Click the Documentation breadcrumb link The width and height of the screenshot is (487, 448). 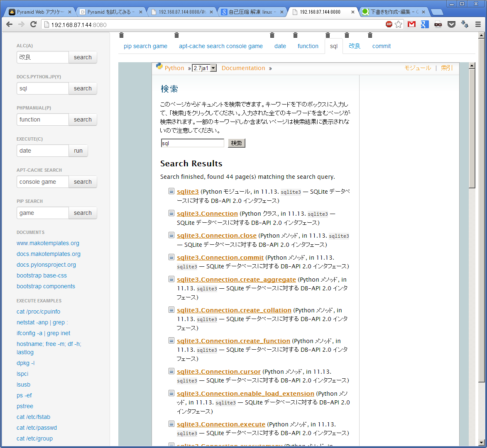[243, 68]
